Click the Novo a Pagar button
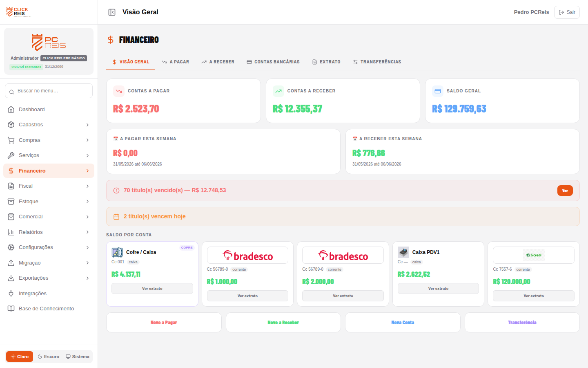The height and width of the screenshot is (368, 588). coord(164,323)
